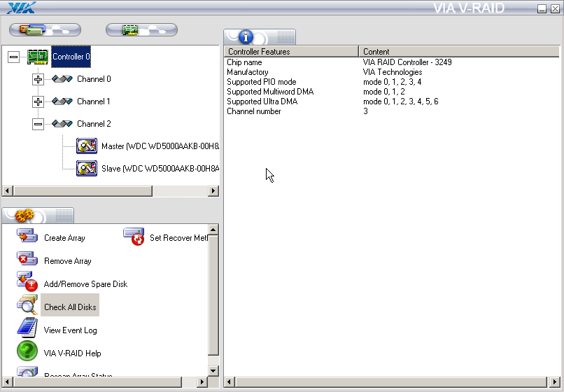
Task: Click VIA RAID Controller - 3249 value
Action: pyautogui.click(x=407, y=62)
